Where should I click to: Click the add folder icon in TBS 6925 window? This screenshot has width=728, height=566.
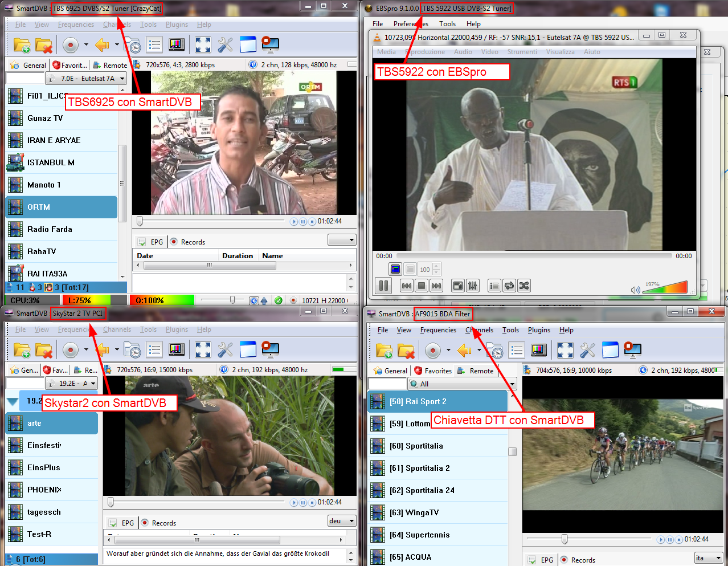[x=22, y=44]
